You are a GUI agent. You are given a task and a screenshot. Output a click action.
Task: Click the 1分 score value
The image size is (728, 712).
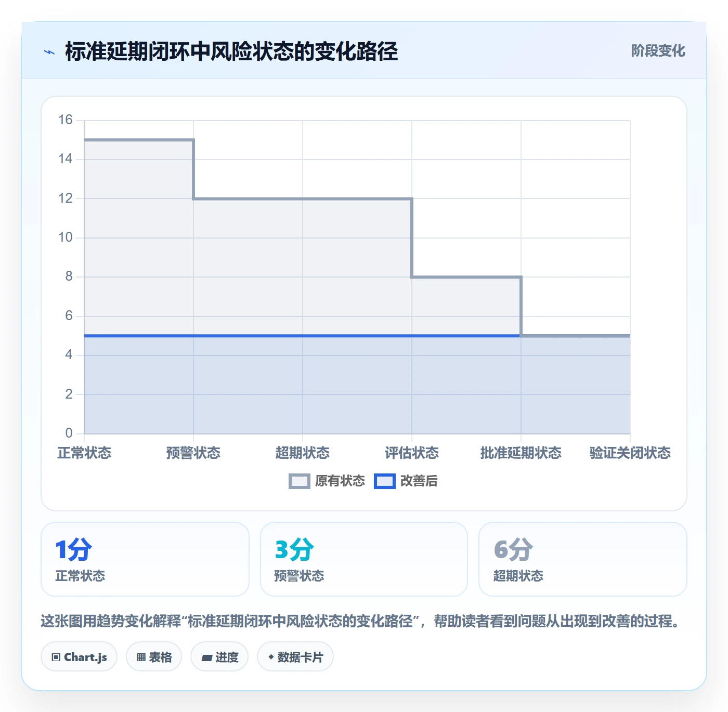point(73,549)
